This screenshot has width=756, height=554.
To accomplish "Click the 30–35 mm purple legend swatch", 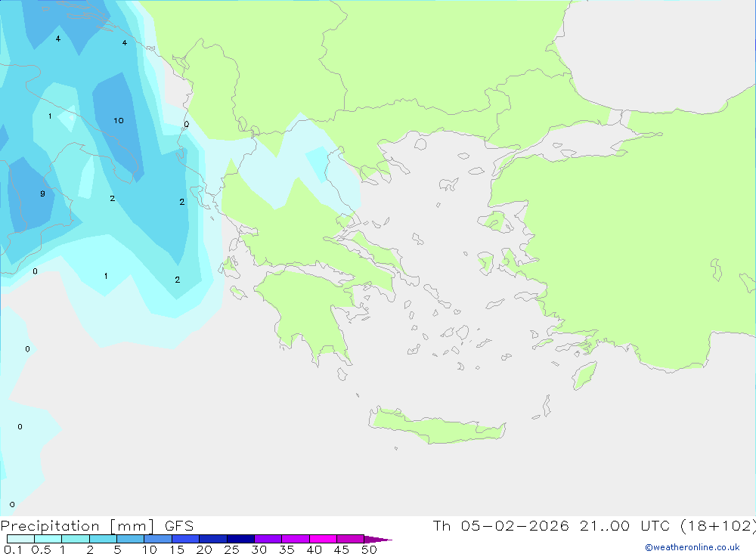I will pyautogui.click(x=268, y=539).
